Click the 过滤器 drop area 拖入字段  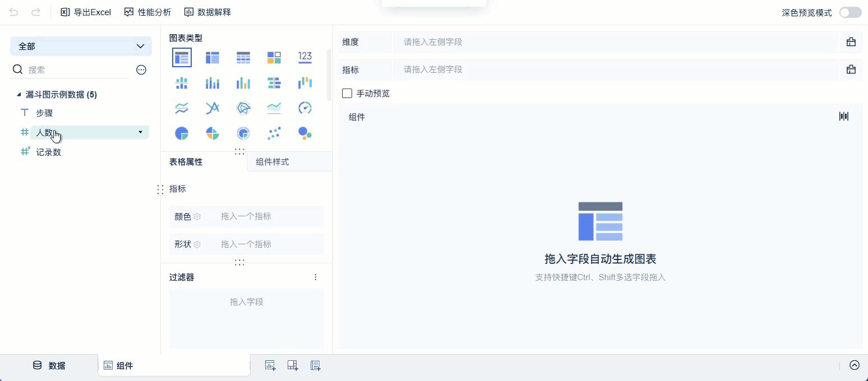[247, 318]
